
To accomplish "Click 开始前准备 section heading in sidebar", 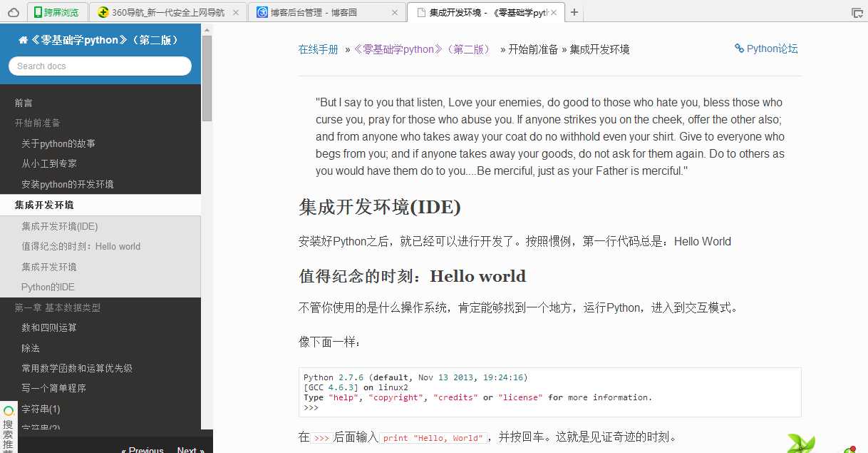I will (x=38, y=123).
